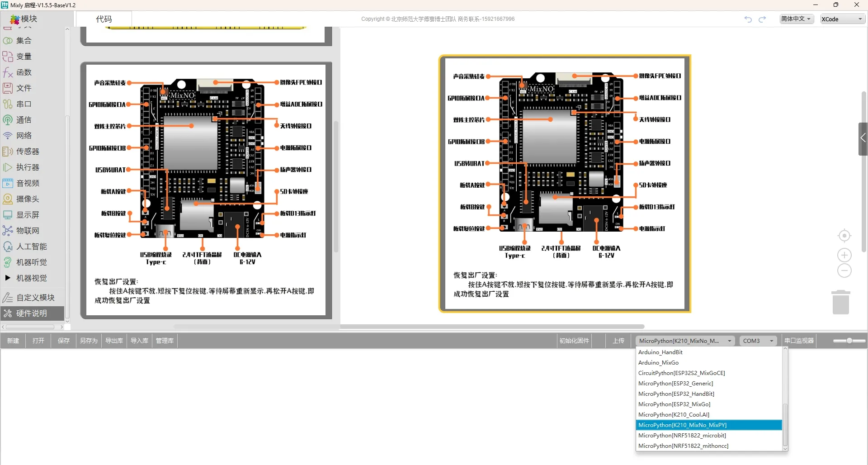Open the XCode theme dropdown
Viewport: 868px width, 465px height.
pyautogui.click(x=842, y=19)
